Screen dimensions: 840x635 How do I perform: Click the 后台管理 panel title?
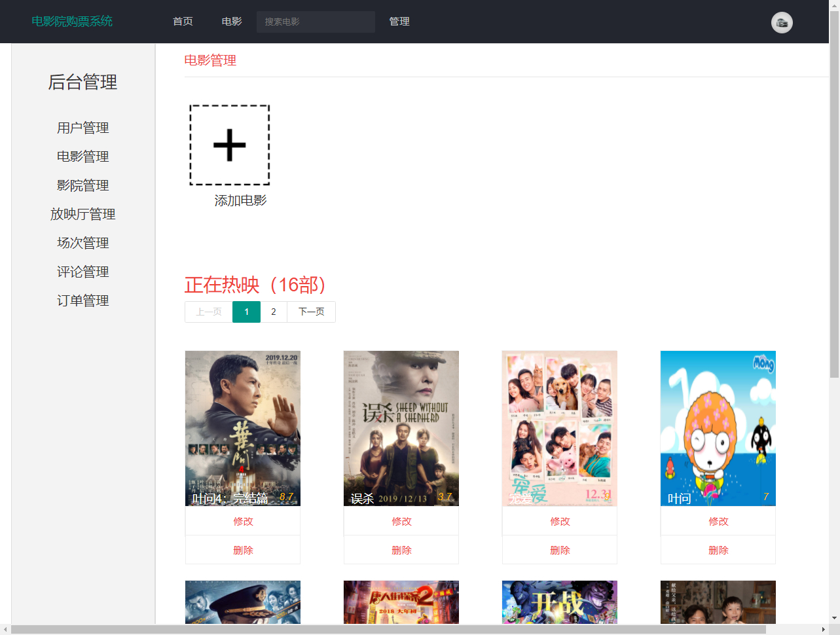pyautogui.click(x=82, y=82)
